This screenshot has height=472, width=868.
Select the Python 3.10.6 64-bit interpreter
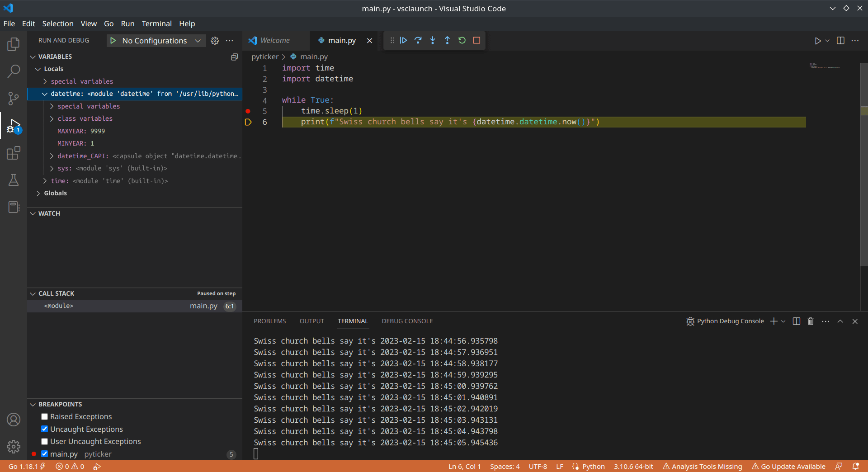coord(633,466)
